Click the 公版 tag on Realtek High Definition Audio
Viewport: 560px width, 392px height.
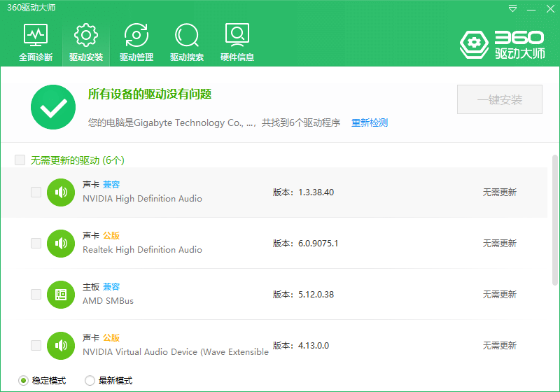point(111,236)
